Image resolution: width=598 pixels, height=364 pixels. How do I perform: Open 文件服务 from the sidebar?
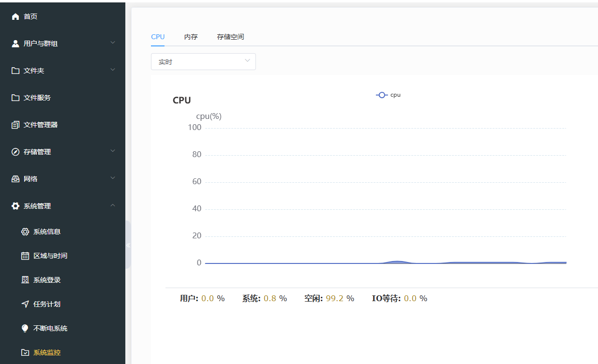point(15,97)
